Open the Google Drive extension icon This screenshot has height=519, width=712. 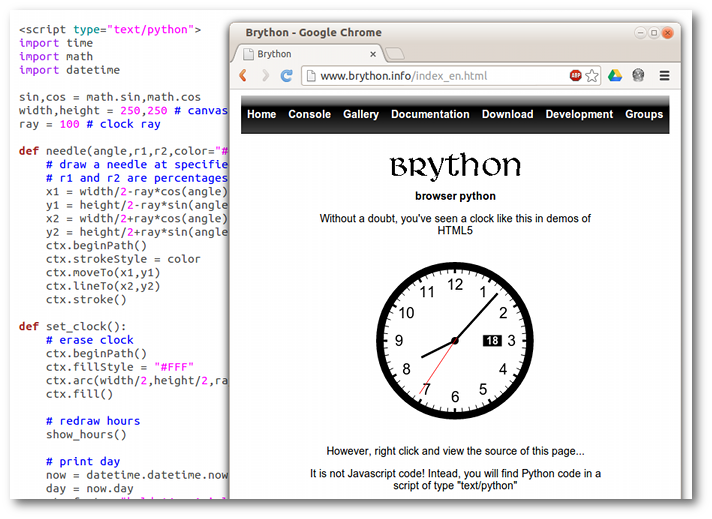pos(616,76)
